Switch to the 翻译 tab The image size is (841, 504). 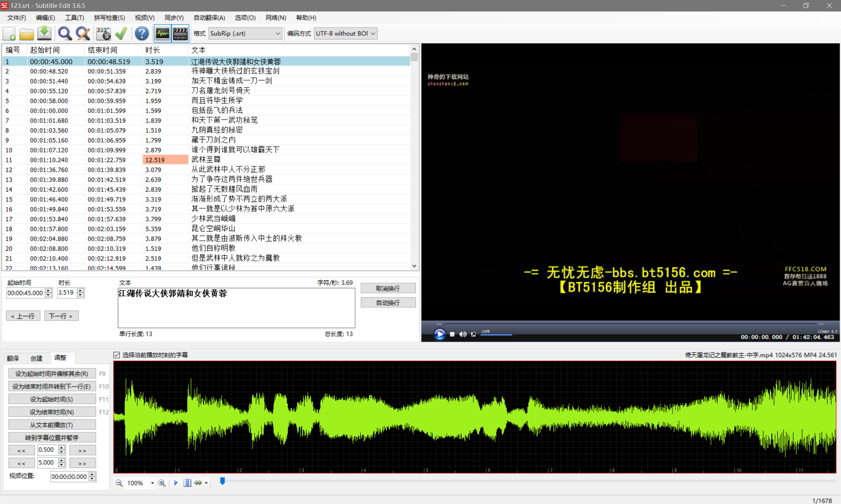(x=13, y=358)
